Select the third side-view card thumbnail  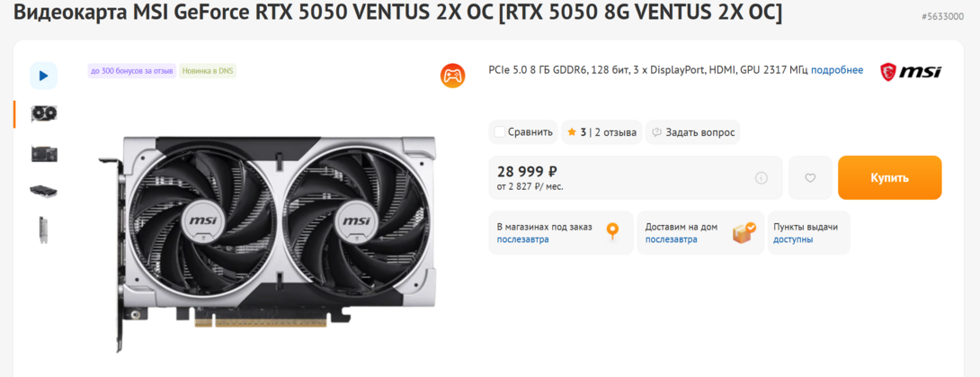click(x=44, y=192)
